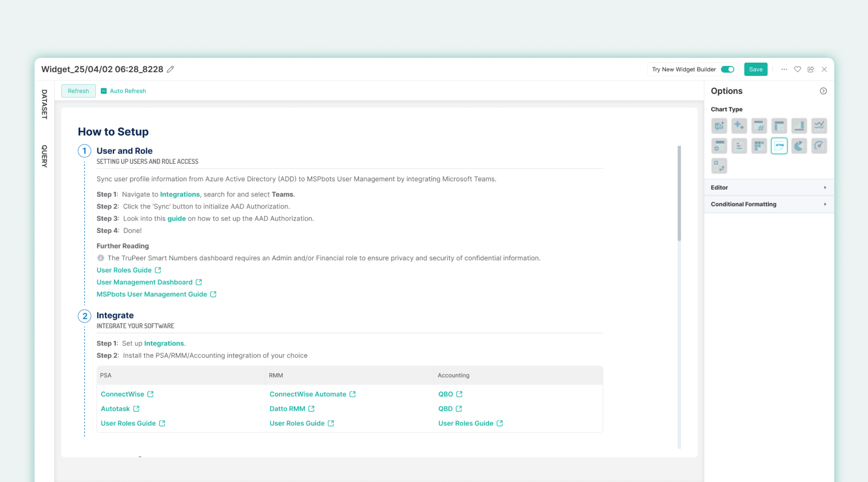Favorite the widget with heart icon

tap(797, 69)
